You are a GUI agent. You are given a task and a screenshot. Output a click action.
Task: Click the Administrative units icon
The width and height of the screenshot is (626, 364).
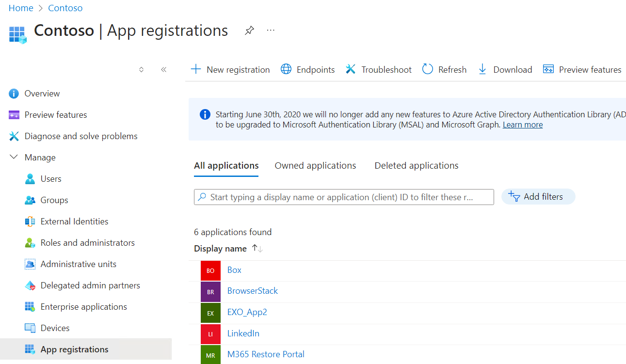pyautogui.click(x=30, y=264)
